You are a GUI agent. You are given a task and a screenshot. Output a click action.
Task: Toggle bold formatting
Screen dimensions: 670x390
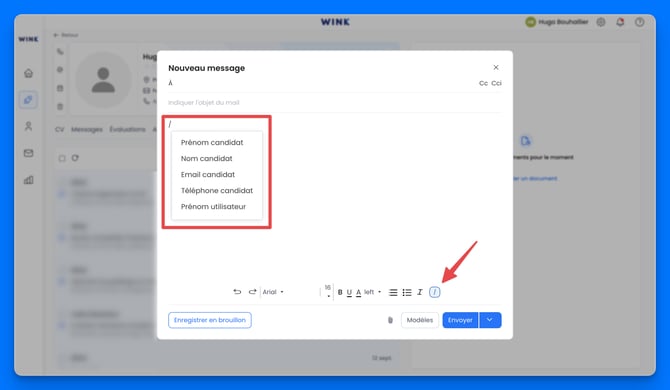click(340, 292)
